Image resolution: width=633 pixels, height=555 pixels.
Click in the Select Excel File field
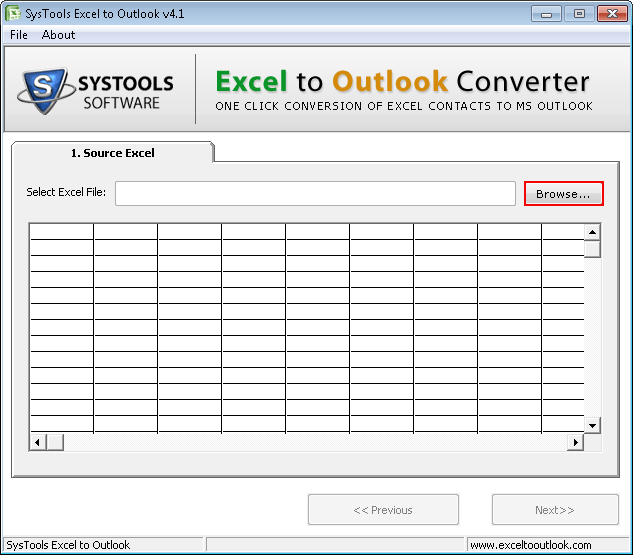click(315, 194)
